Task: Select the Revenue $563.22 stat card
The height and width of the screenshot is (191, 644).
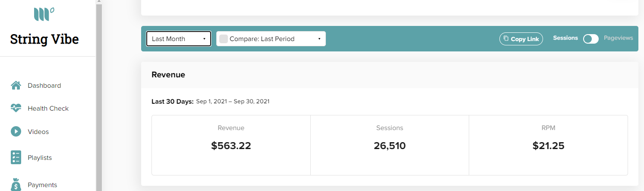Action: 231,145
